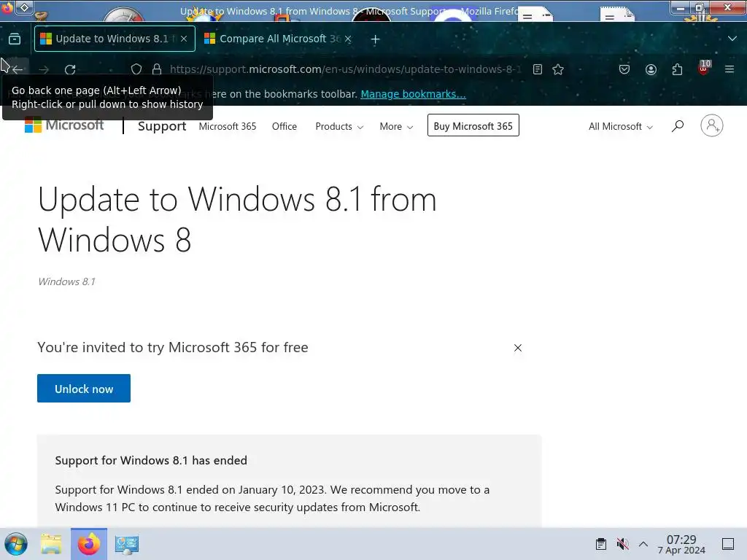
Task: Open the clipboard tray icon
Action: click(x=601, y=544)
